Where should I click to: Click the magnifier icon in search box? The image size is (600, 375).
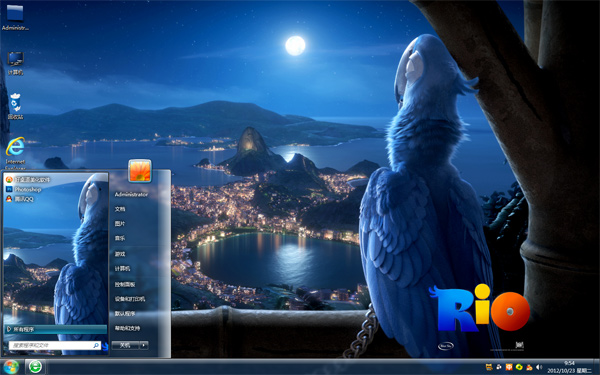[96, 345]
